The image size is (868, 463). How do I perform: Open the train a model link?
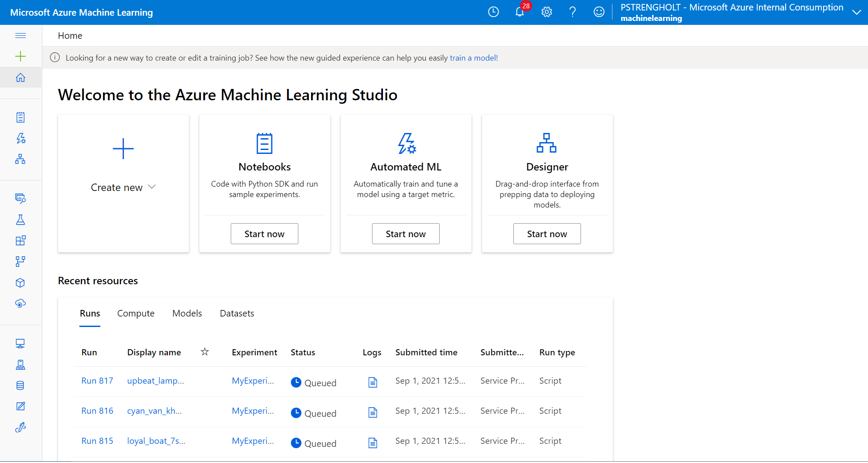pos(473,58)
